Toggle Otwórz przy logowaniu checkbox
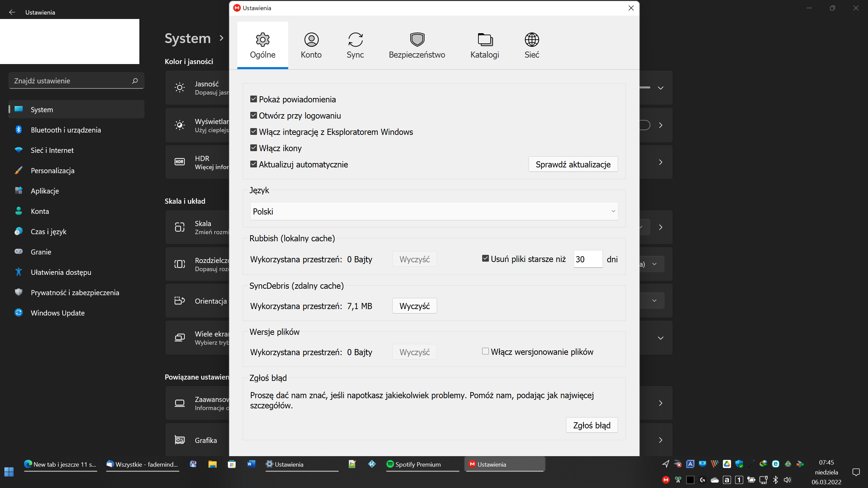This screenshot has width=868, height=488. [x=254, y=115]
